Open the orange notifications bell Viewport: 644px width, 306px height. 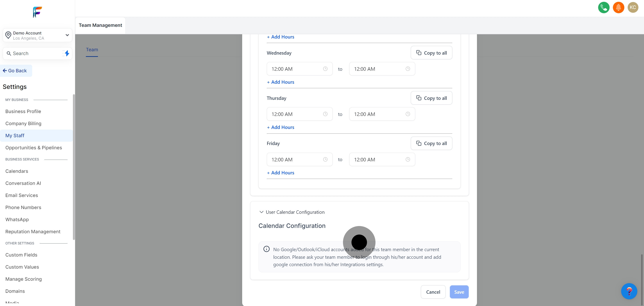(618, 8)
